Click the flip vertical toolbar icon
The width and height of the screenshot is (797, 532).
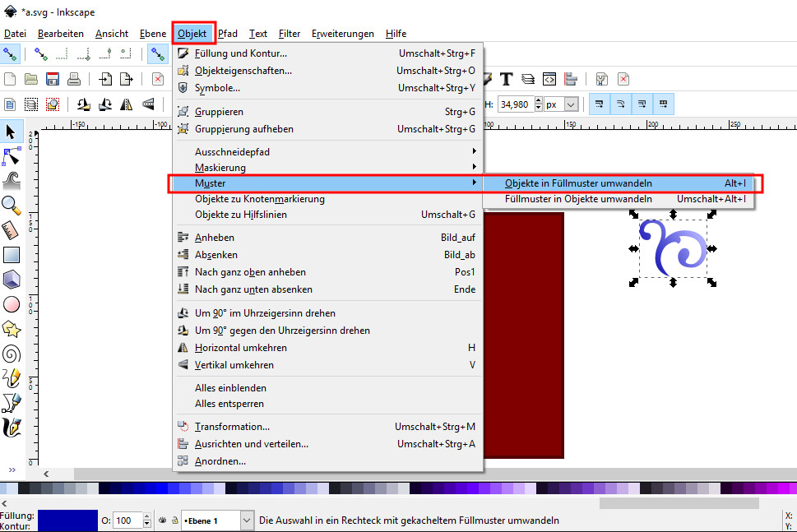(x=147, y=104)
